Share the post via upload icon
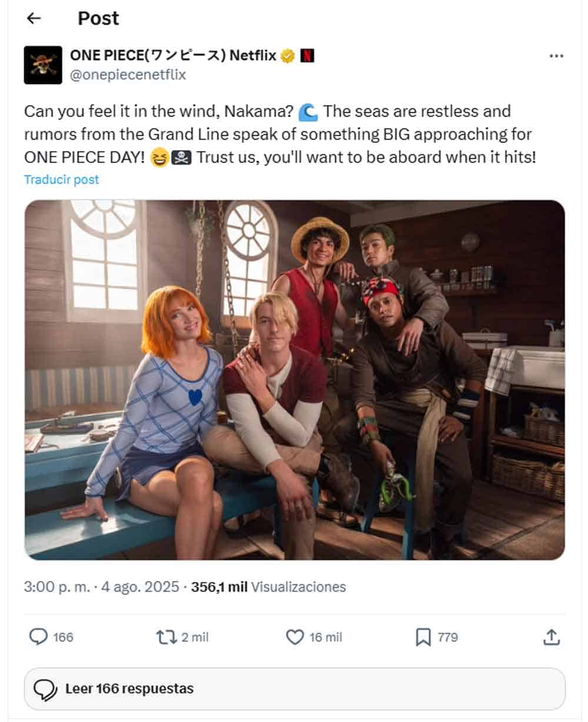 551,637
